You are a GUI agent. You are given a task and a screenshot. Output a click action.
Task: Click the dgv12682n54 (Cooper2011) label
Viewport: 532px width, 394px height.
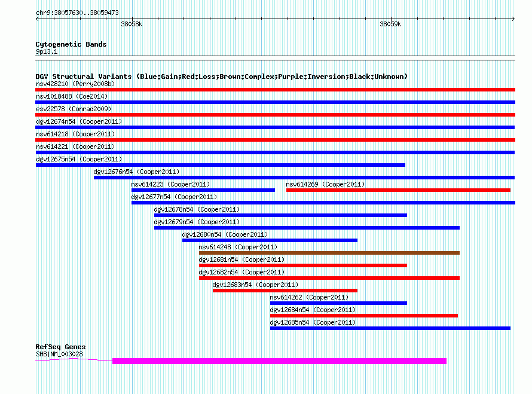241,272
